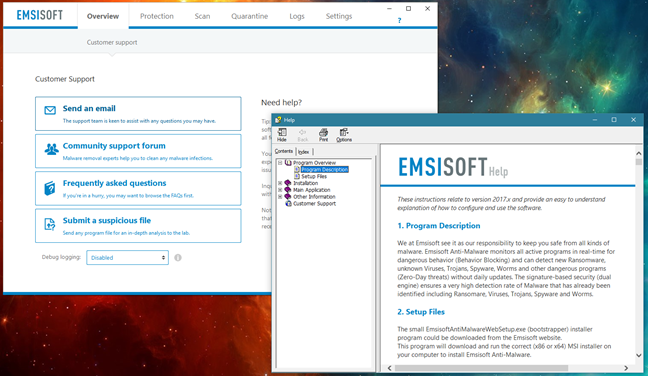The image size is (648, 376).
Task: Open the Debug logging dropdown
Action: [x=127, y=257]
